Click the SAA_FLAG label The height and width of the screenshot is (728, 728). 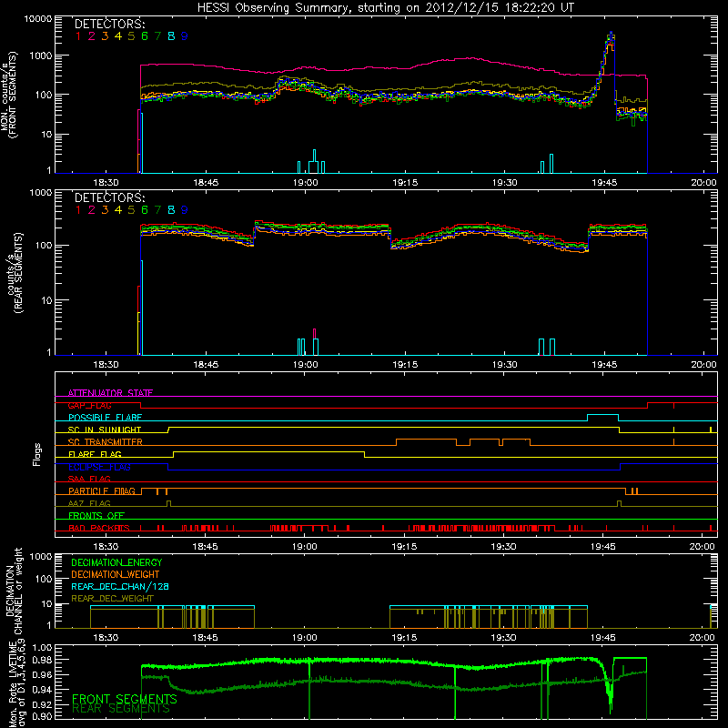89,479
